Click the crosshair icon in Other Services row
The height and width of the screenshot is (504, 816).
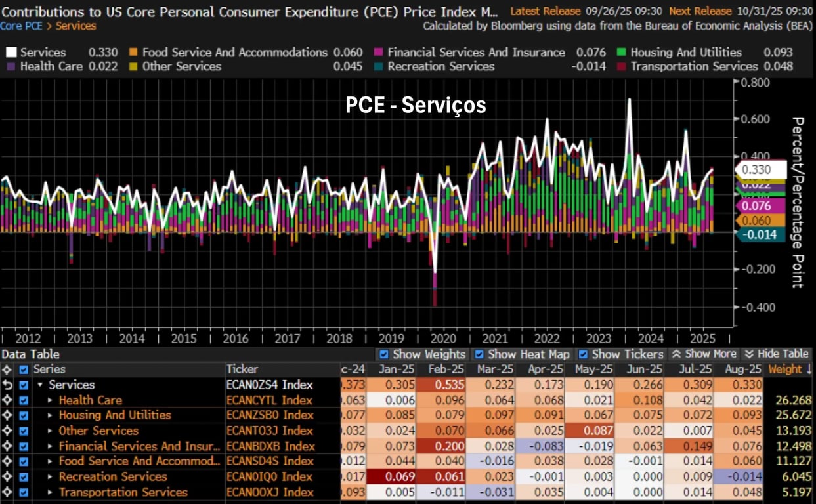tap(7, 431)
